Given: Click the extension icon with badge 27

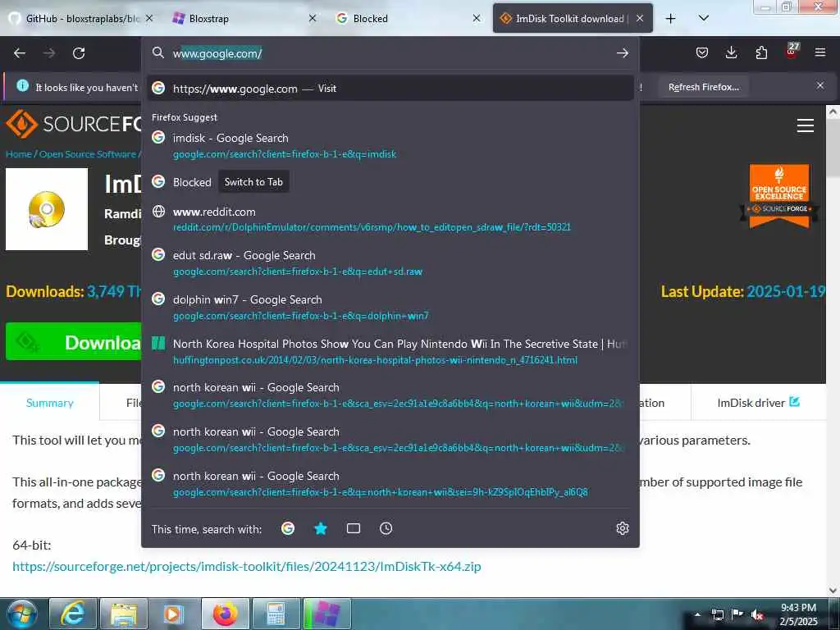Looking at the screenshot, I should 792,52.
